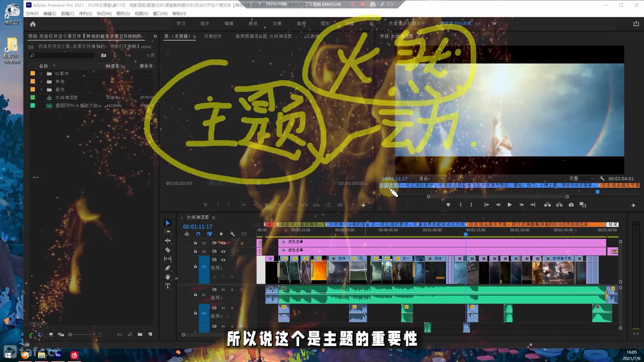This screenshot has height=362, width=644.
Task: Open the 剪辑(C) menu
Action: point(67,14)
